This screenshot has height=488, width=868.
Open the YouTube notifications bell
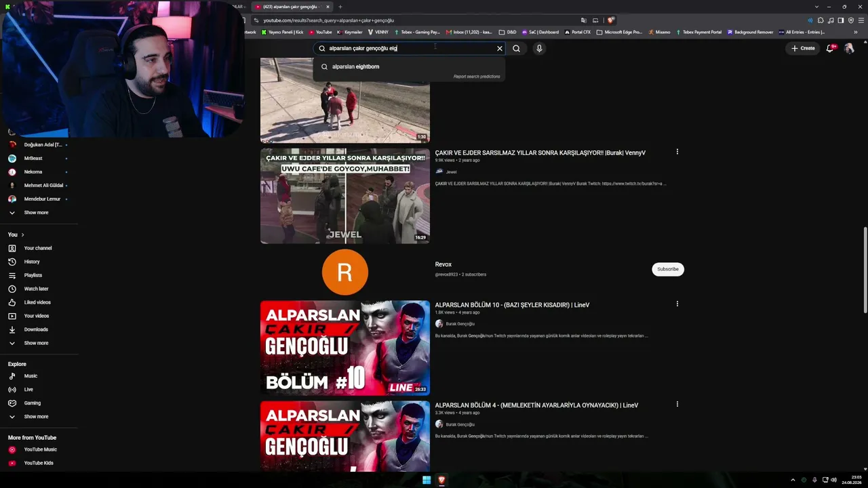830,48
